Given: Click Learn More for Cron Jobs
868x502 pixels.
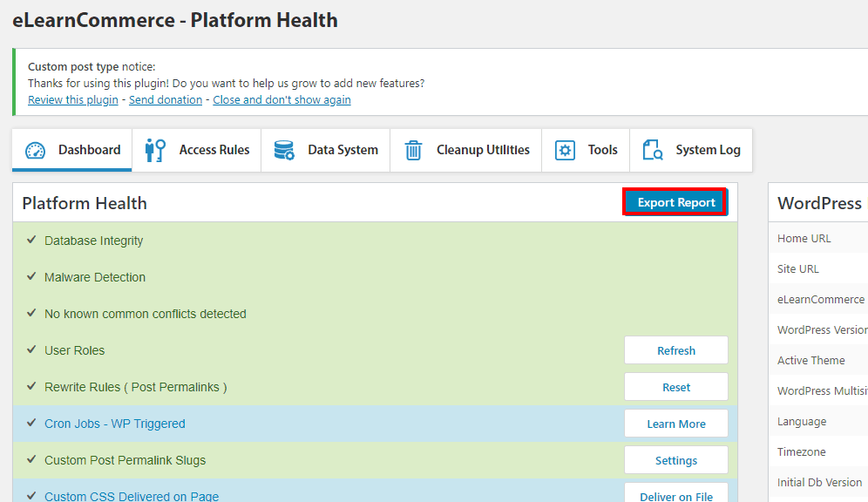Looking at the screenshot, I should (675, 424).
